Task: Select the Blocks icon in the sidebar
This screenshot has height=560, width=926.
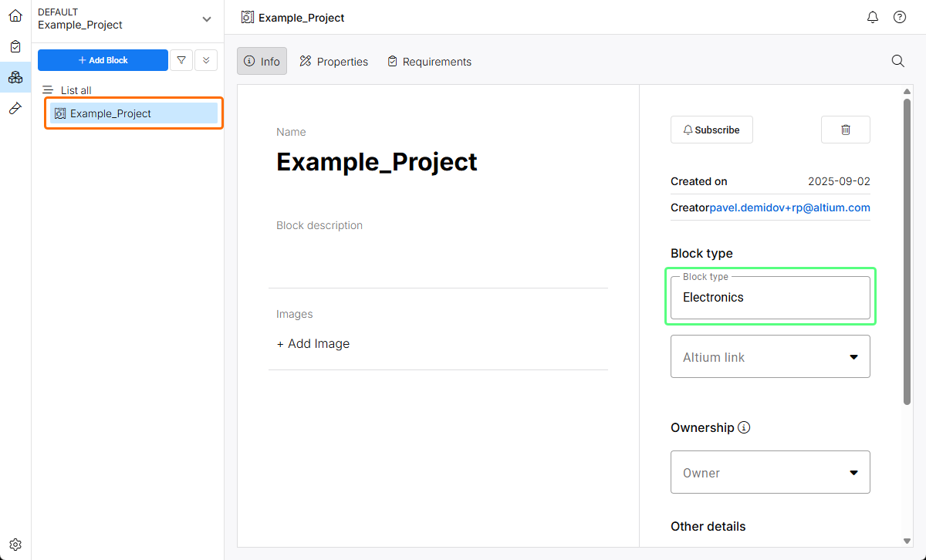Action: 15,77
